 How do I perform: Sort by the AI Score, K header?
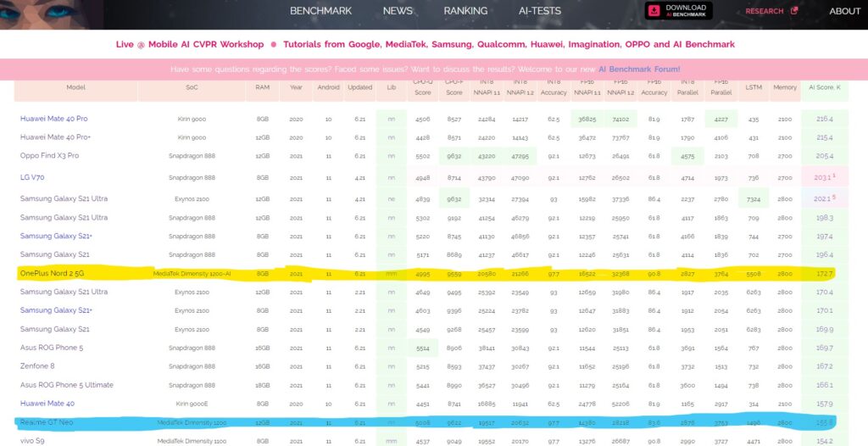(824, 87)
